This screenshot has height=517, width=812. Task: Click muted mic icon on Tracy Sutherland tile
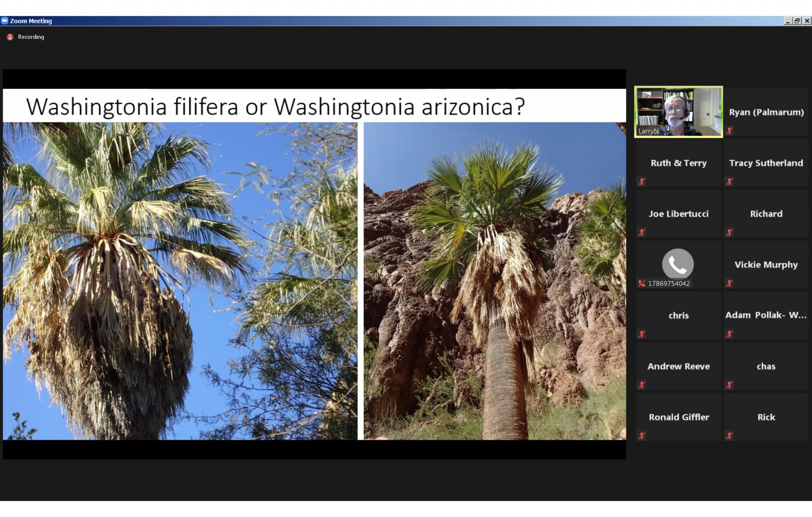point(730,182)
